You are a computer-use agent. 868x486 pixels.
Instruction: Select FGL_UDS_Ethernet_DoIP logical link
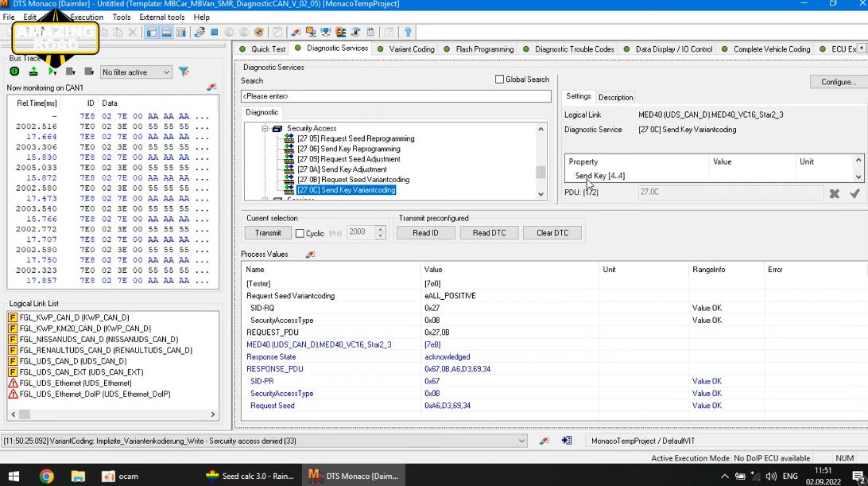(95, 394)
